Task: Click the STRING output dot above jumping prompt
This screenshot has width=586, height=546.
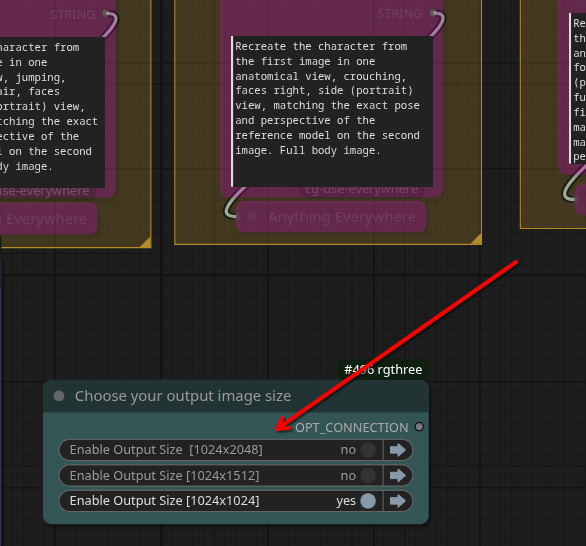Action: click(106, 14)
